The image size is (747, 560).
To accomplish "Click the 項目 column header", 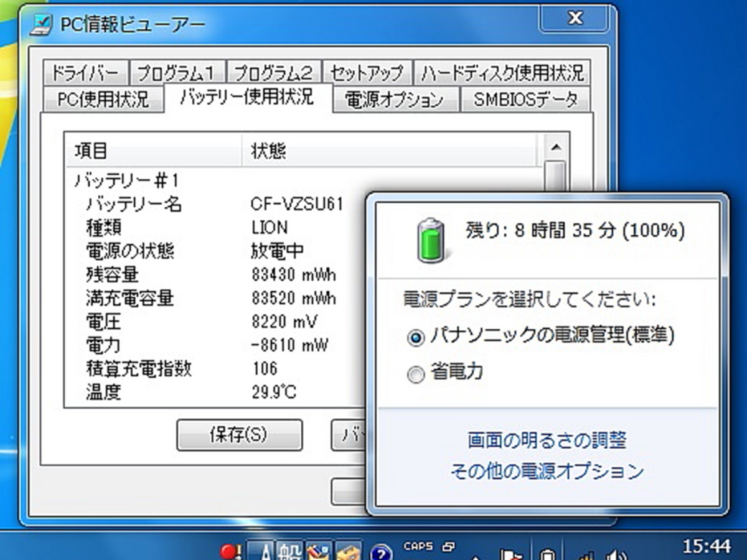I will point(154,151).
